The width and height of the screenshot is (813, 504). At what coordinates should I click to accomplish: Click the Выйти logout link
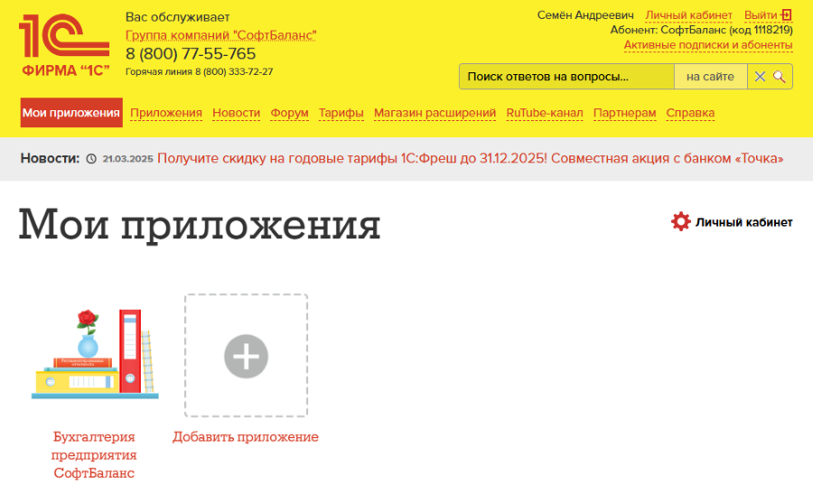(x=761, y=15)
